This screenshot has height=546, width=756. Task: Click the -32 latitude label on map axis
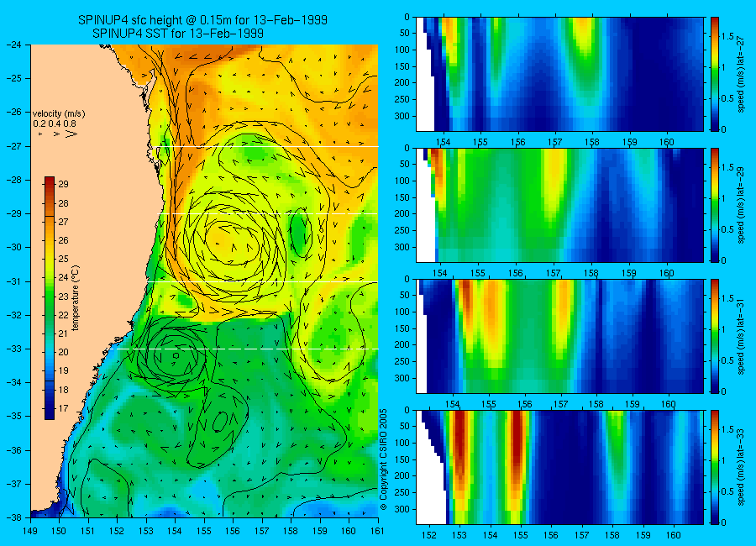point(15,314)
